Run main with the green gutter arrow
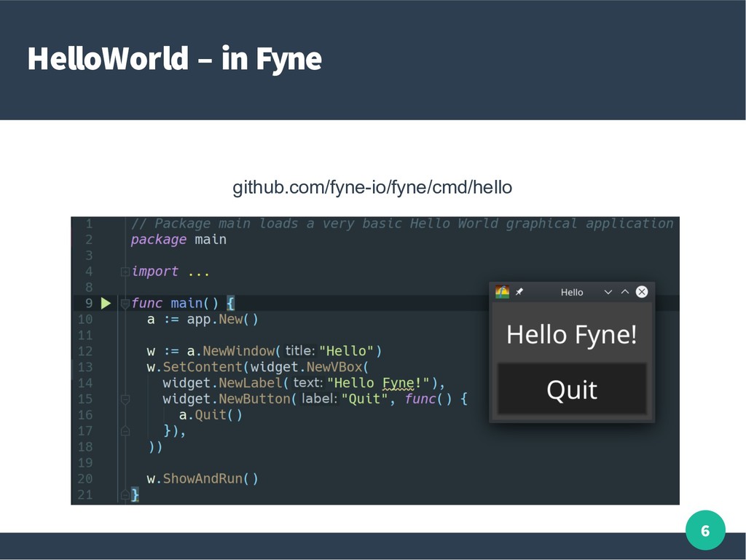The height and width of the screenshot is (560, 746). pos(106,303)
